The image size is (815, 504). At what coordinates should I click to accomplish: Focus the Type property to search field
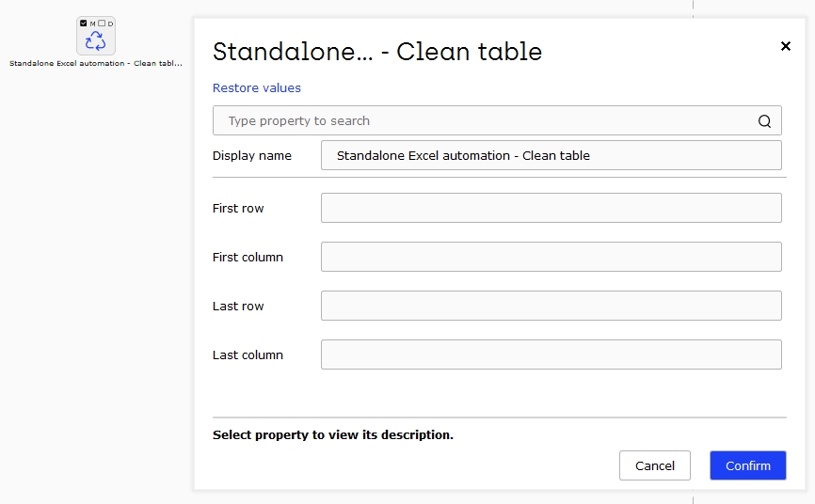click(x=497, y=120)
